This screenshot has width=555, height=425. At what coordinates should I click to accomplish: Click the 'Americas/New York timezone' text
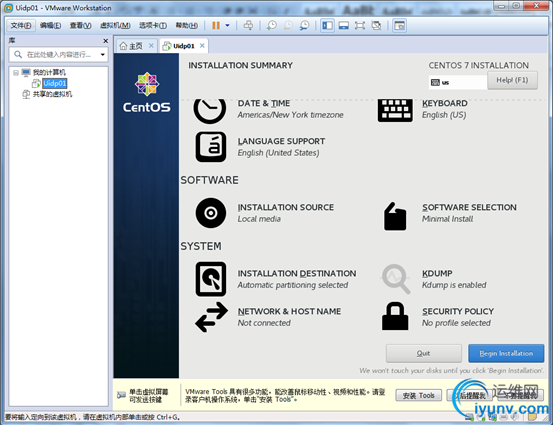click(x=290, y=115)
